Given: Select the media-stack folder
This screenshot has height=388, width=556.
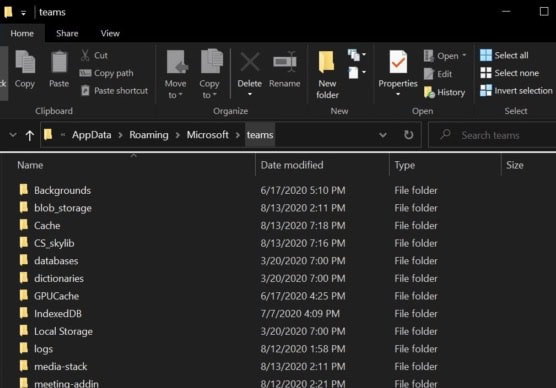Looking at the screenshot, I should (61, 367).
